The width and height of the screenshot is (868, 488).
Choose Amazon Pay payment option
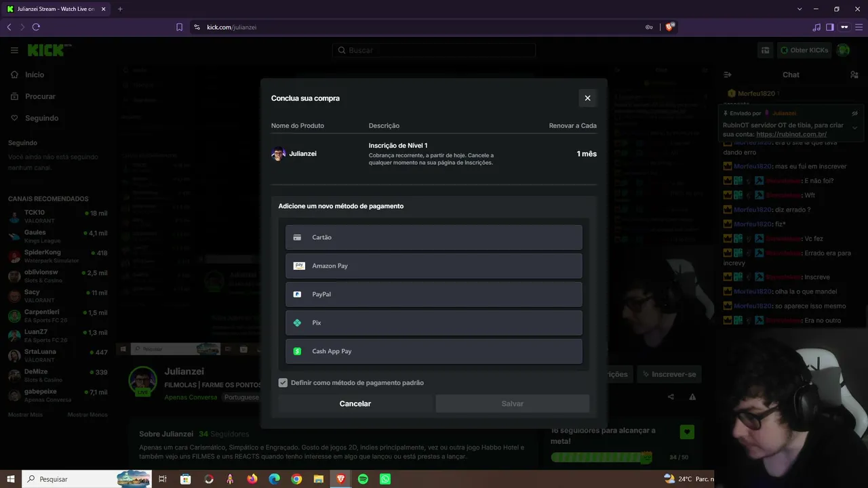(434, 266)
